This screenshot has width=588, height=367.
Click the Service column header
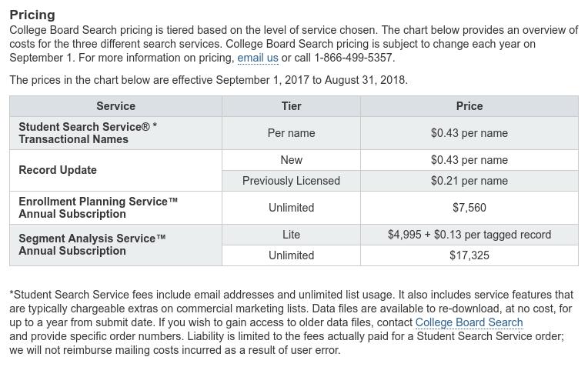(116, 106)
